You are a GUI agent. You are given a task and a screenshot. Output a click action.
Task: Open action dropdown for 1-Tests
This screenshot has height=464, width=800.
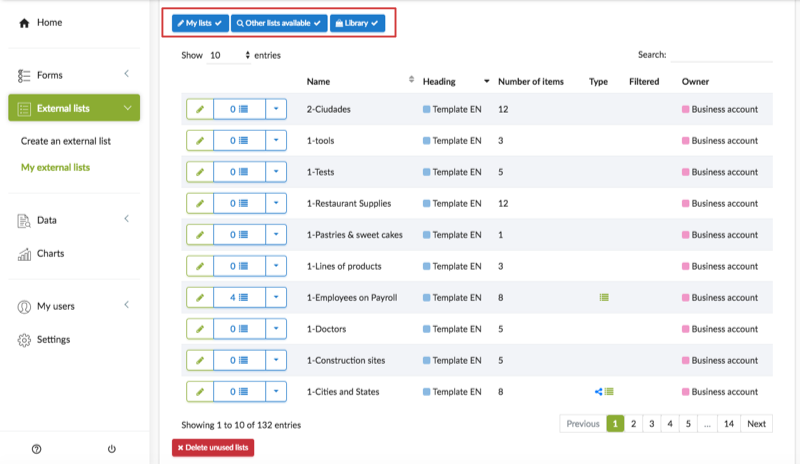[276, 172]
